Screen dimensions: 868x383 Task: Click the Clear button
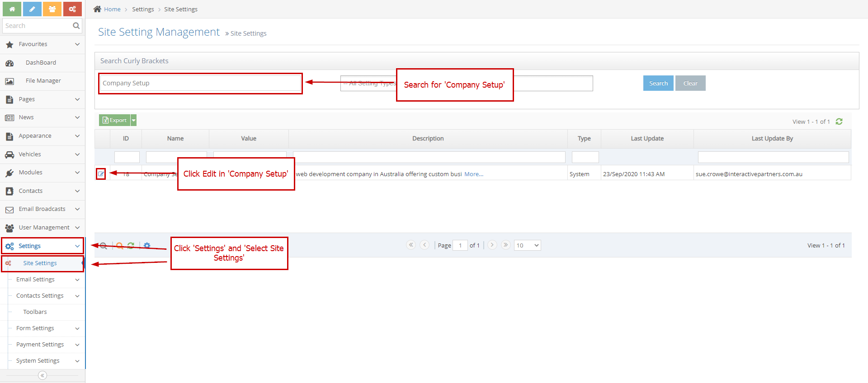tap(690, 83)
